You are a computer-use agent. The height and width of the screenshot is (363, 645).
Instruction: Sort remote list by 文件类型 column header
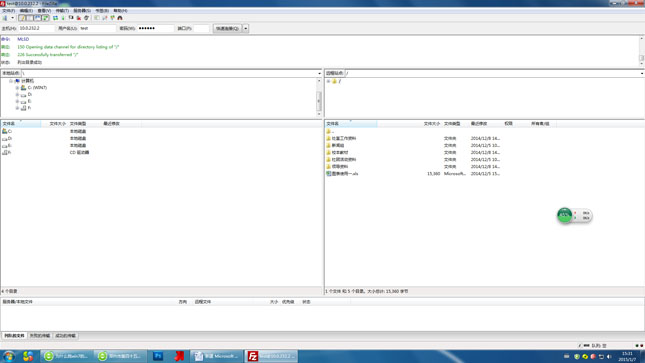(455, 123)
